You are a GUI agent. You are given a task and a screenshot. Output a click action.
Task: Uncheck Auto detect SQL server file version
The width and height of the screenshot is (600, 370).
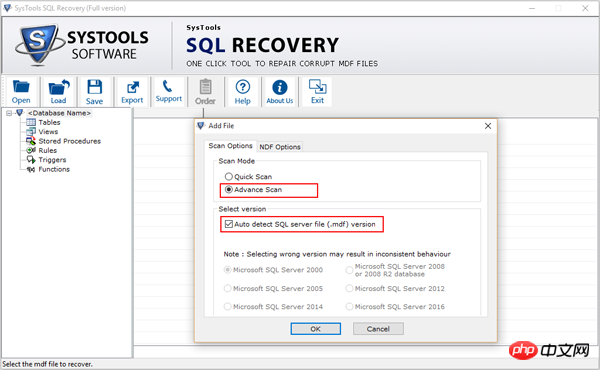click(x=228, y=224)
